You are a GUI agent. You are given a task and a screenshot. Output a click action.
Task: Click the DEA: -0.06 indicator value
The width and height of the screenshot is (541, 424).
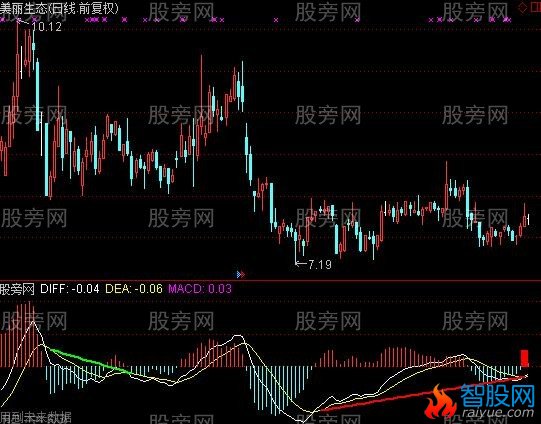(x=134, y=288)
